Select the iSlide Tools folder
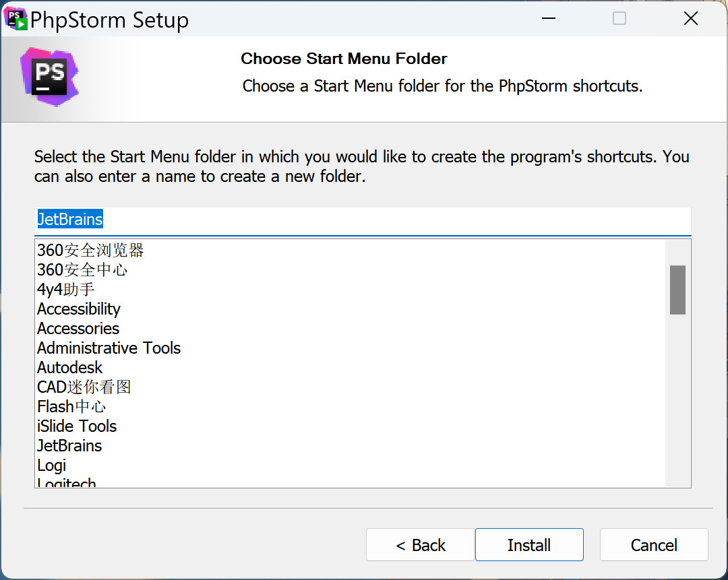This screenshot has width=728, height=580. (x=77, y=426)
